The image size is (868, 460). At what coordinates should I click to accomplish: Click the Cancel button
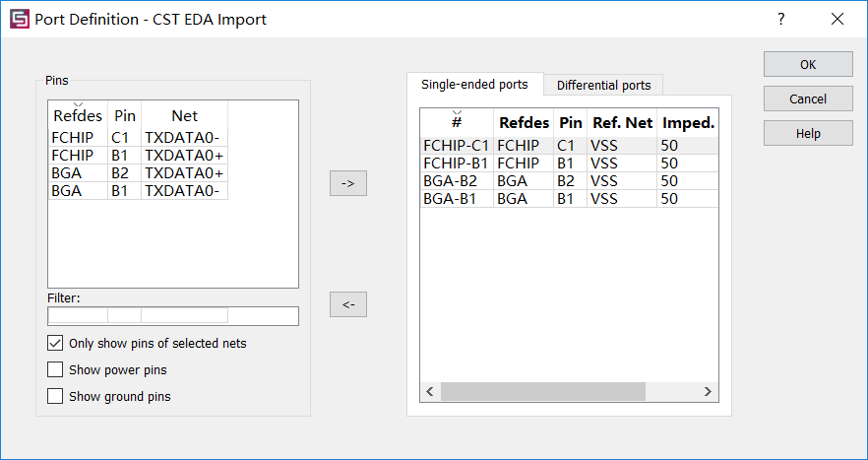(808, 99)
